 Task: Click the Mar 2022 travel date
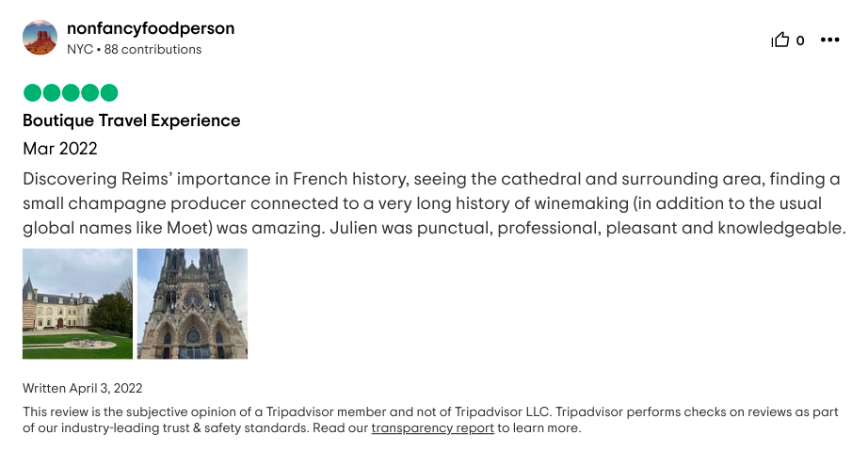pos(60,149)
